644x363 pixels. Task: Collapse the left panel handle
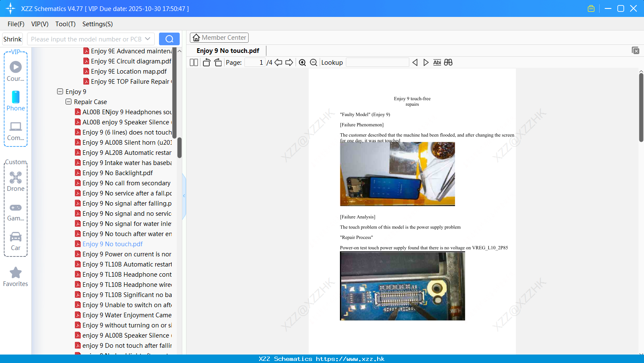click(184, 196)
